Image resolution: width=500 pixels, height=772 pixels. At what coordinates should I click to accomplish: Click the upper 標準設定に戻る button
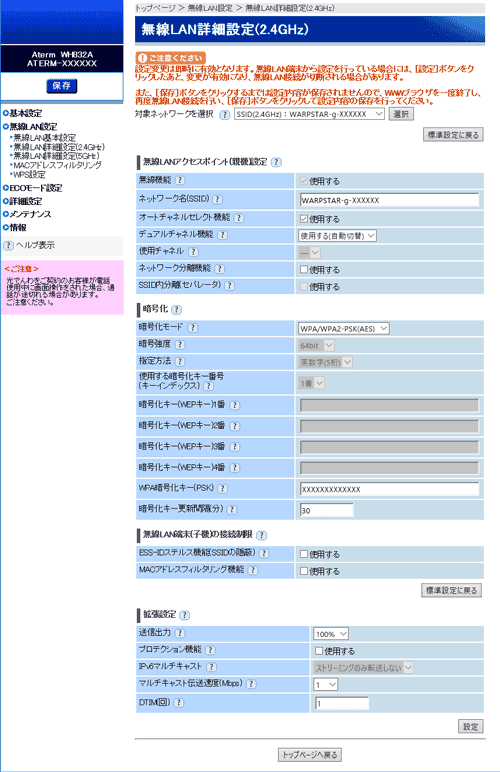(x=453, y=134)
